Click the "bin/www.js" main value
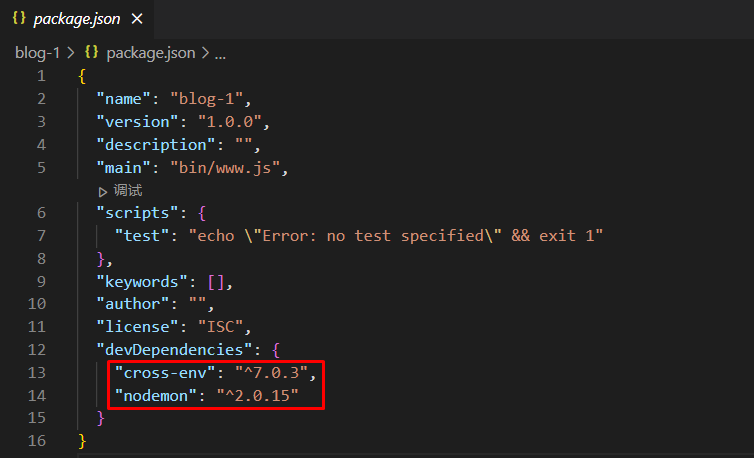Screen dimensions: 754x458 pyautogui.click(x=225, y=167)
